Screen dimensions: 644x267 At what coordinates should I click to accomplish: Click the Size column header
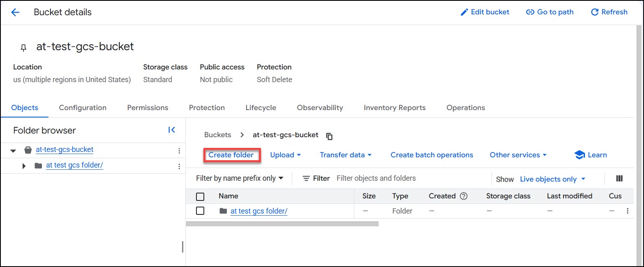(369, 196)
